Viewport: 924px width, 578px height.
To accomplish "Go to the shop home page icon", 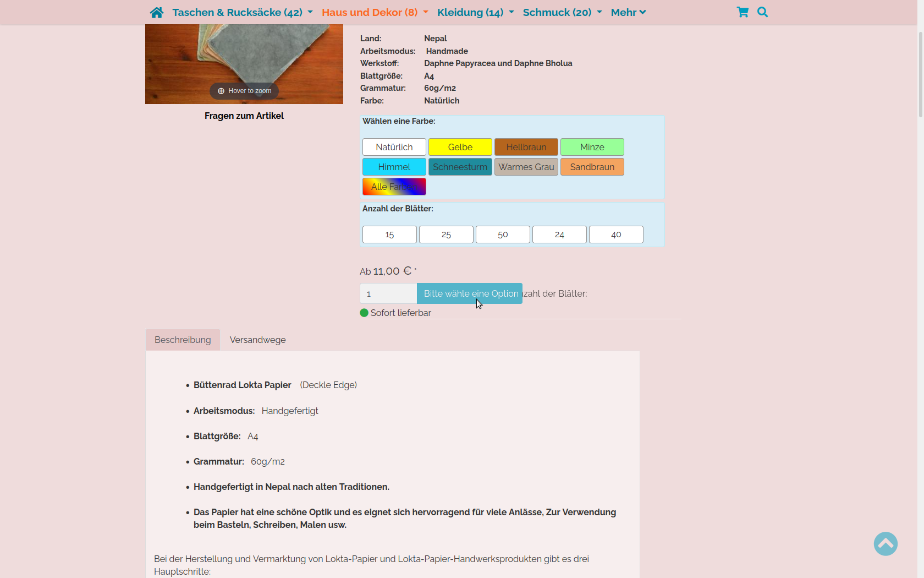I will click(157, 12).
